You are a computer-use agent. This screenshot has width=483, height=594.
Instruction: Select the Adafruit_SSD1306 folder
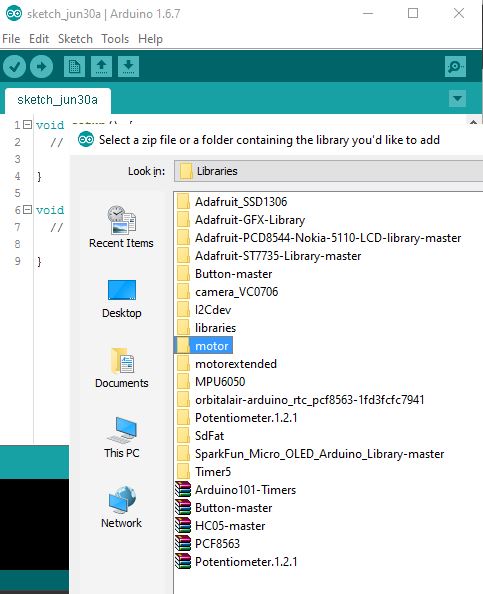pyautogui.click(x=232, y=202)
